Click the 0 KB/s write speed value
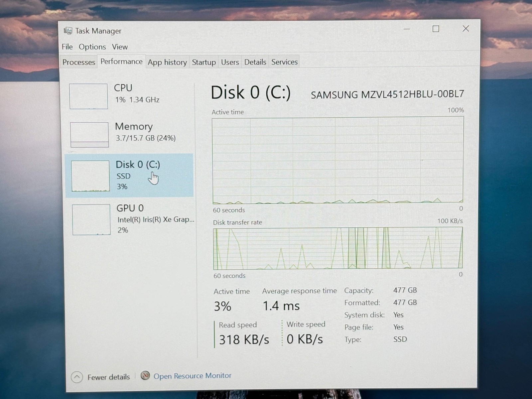Viewport: 532px width, 399px height. pyautogui.click(x=305, y=339)
